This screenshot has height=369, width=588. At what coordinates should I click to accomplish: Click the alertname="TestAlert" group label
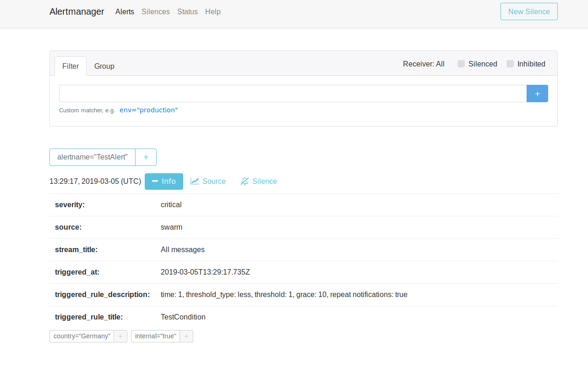93,157
